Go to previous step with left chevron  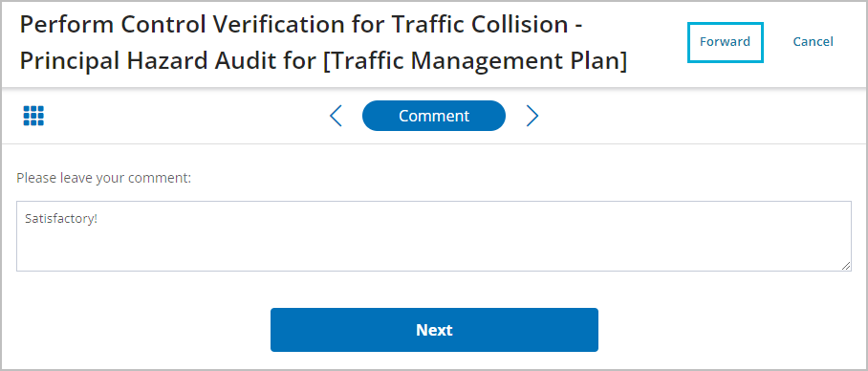click(x=336, y=116)
